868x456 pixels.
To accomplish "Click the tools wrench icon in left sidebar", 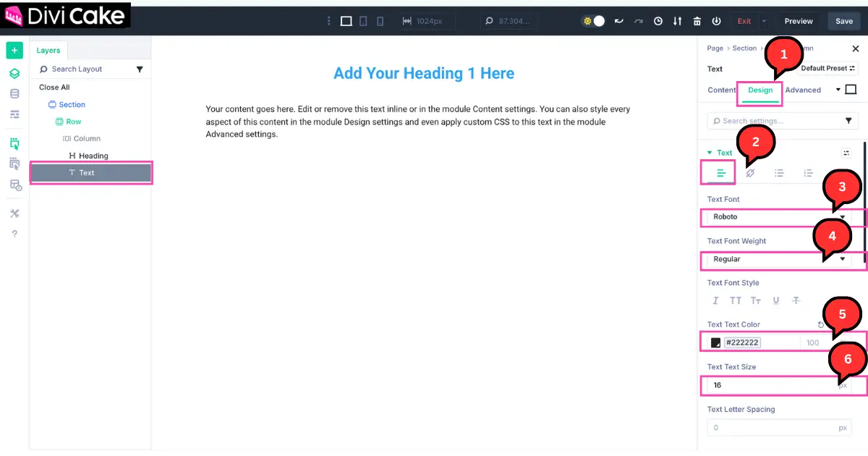I will [14, 213].
